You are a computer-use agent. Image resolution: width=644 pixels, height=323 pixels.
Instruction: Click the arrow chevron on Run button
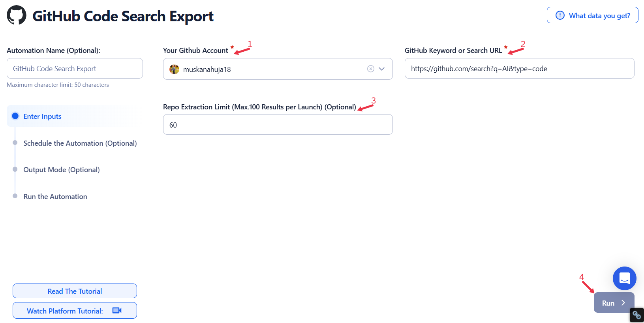(623, 303)
